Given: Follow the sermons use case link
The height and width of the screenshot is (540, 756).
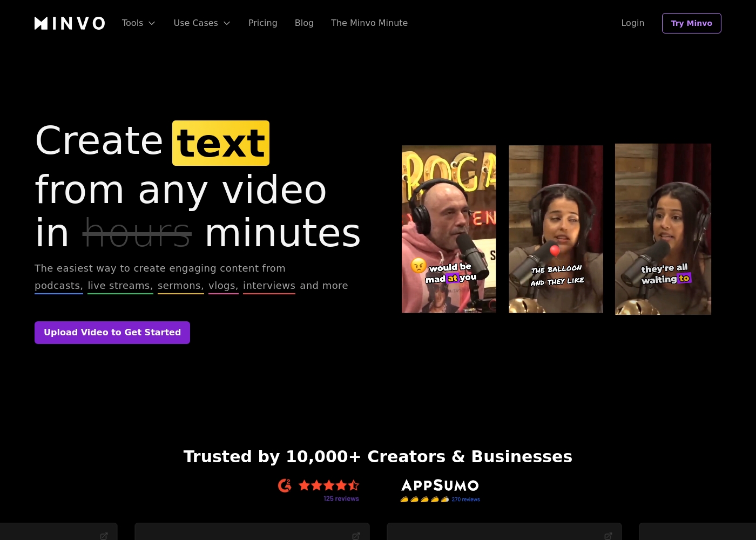Looking at the screenshot, I should 180,286.
